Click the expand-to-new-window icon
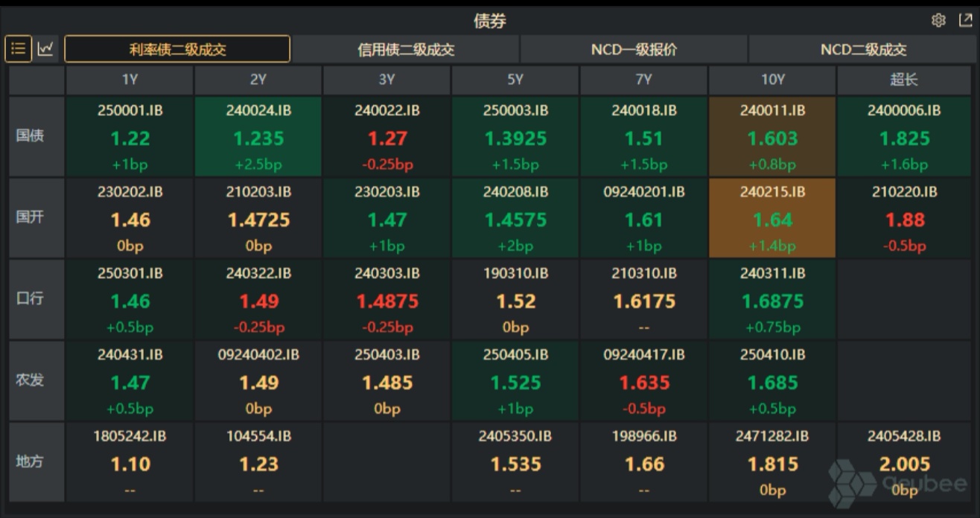 click(964, 22)
